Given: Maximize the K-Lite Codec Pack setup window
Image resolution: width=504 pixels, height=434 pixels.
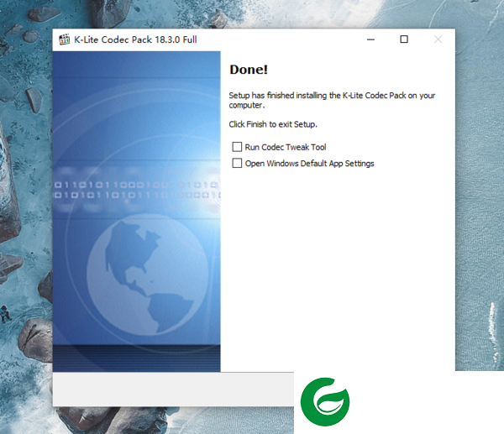Looking at the screenshot, I should pos(404,39).
